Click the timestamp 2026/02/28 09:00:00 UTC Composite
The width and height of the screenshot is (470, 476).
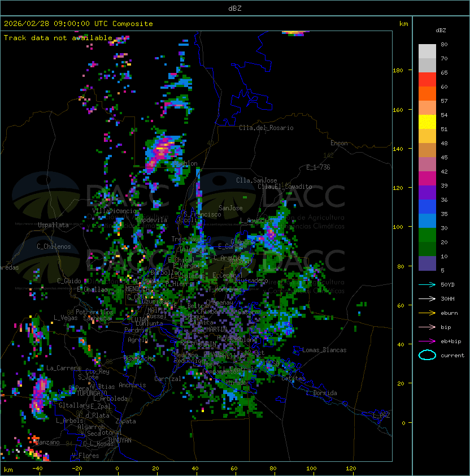(79, 23)
